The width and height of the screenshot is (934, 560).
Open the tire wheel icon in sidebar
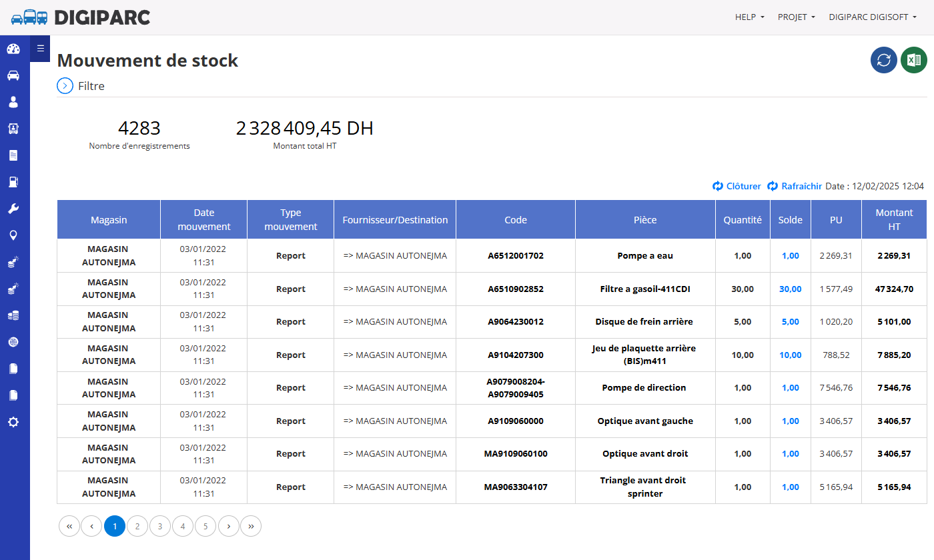(13, 342)
